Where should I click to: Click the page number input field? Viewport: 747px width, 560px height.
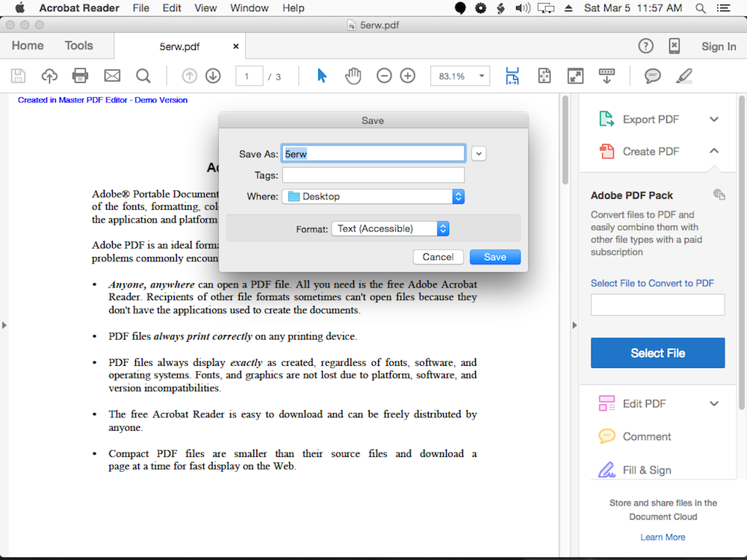tap(249, 75)
